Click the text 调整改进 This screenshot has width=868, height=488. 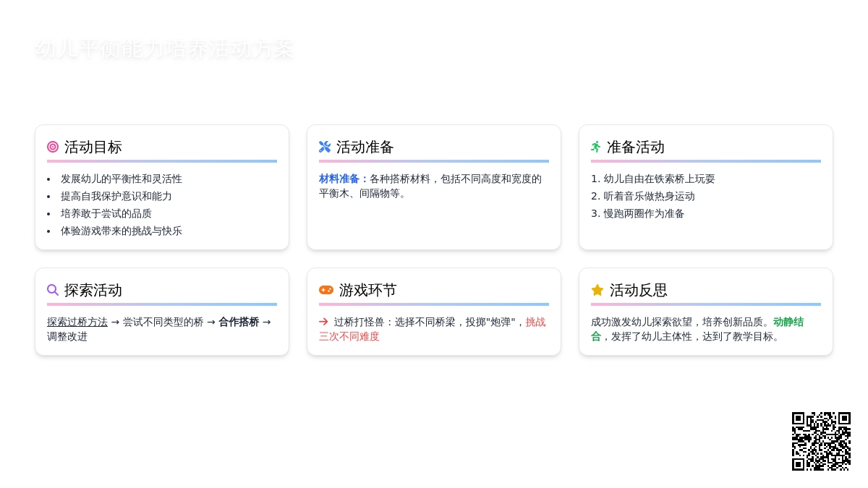(67, 336)
